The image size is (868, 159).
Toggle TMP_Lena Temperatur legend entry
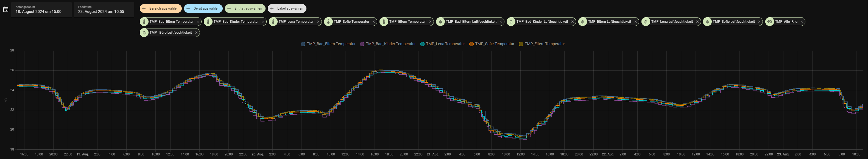442,44
